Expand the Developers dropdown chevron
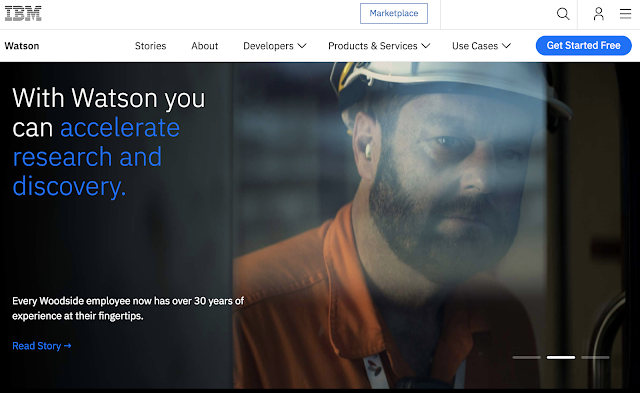The image size is (640, 393). (x=302, y=46)
